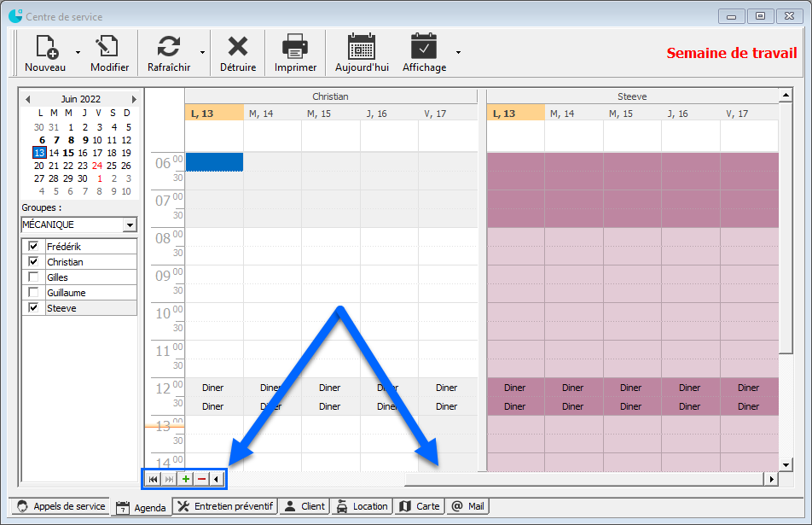Viewport: 812px width, 525px height.
Task: Refresh using the Rafraîchir icon
Action: click(169, 47)
